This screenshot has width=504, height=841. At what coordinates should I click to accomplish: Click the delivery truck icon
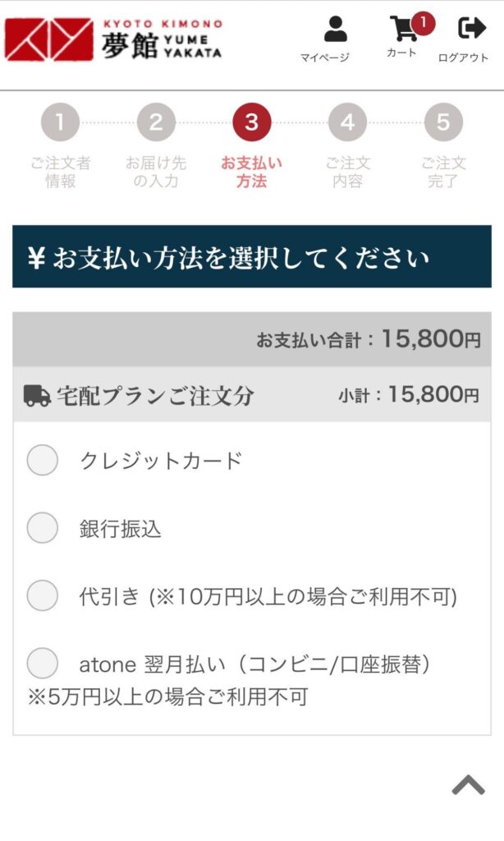tap(37, 395)
